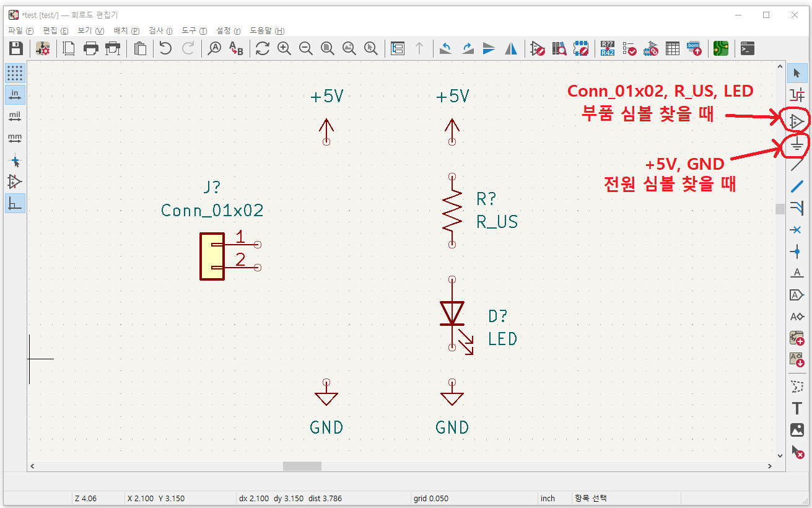
Task: Open the symbol editor icon
Action: click(538, 48)
